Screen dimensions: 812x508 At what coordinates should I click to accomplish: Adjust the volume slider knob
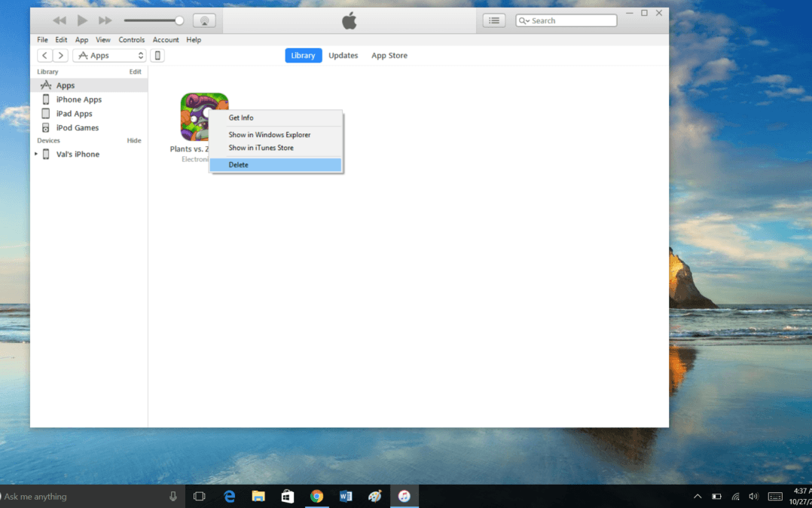179,21
